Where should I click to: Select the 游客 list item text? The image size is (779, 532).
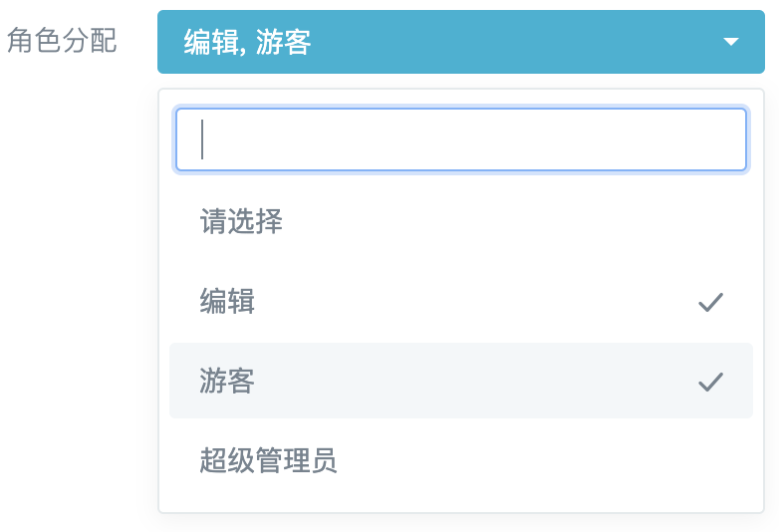227,381
